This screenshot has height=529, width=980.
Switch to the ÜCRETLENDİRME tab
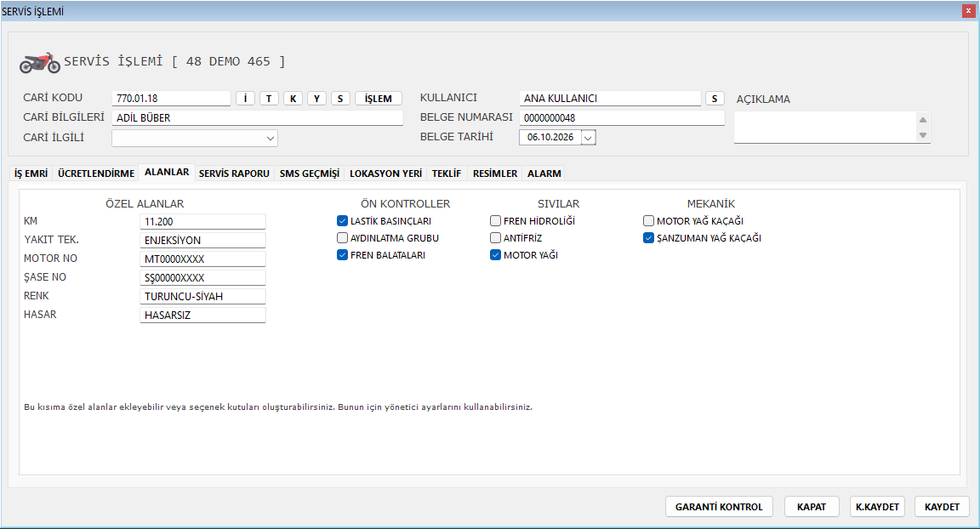[96, 173]
